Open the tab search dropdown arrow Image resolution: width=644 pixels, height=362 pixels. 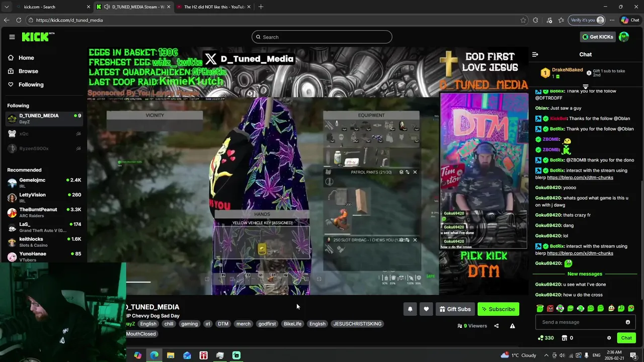click(x=7, y=7)
